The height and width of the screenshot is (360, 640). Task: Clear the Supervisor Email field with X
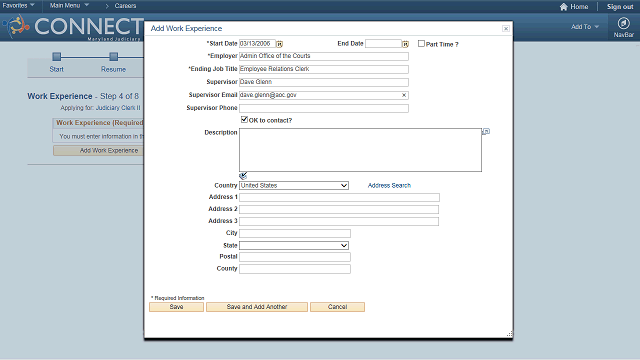404,95
